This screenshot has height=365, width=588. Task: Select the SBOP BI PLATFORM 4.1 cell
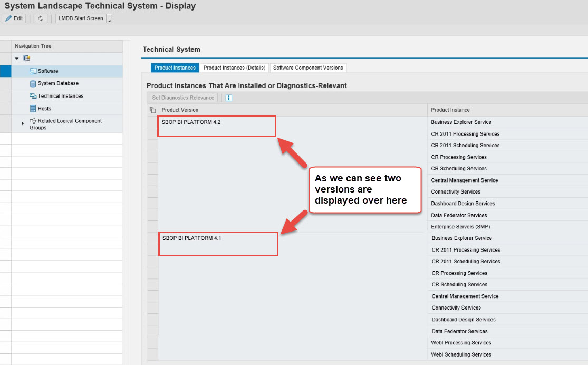click(191, 238)
